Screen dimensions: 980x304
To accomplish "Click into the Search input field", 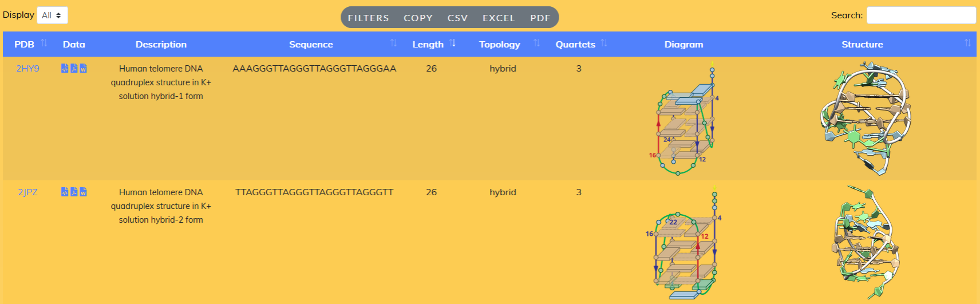I will coord(920,15).
